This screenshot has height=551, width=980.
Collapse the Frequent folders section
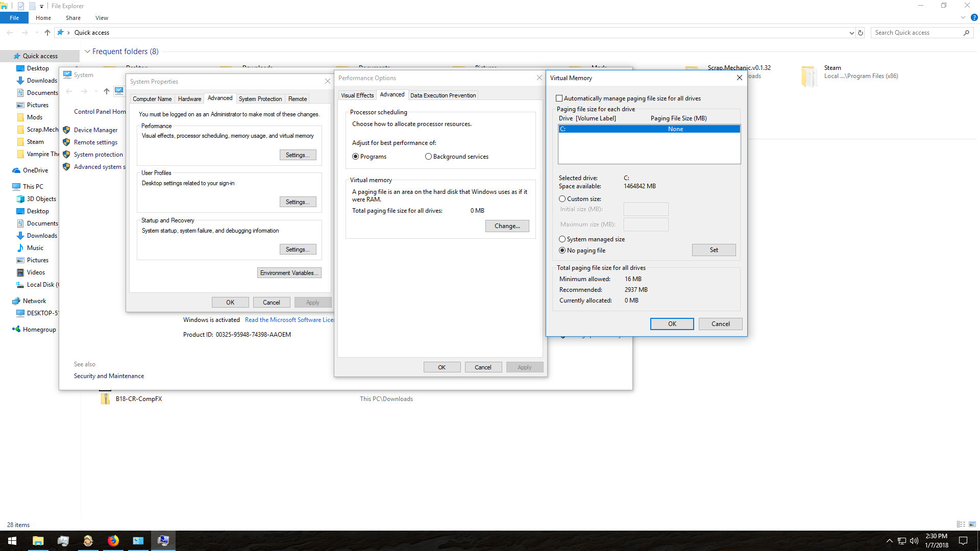(x=87, y=52)
